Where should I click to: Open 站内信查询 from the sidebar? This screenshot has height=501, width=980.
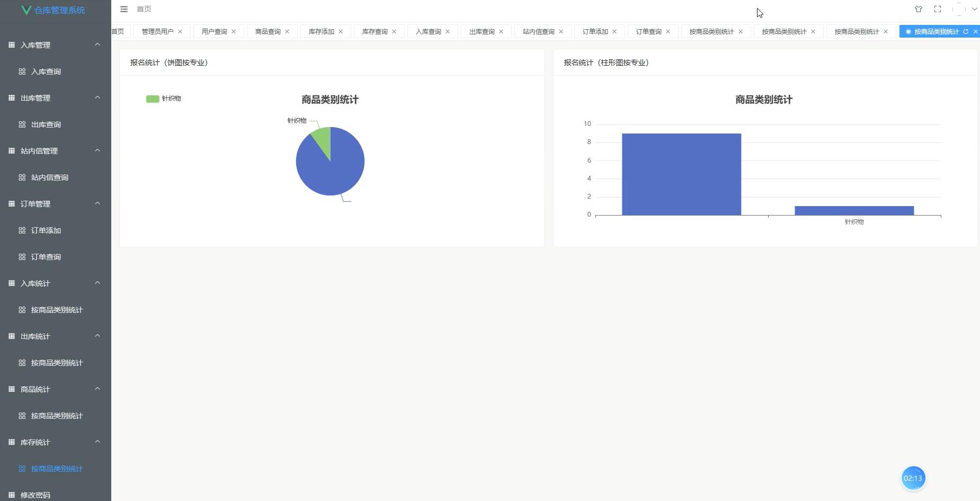click(x=50, y=177)
